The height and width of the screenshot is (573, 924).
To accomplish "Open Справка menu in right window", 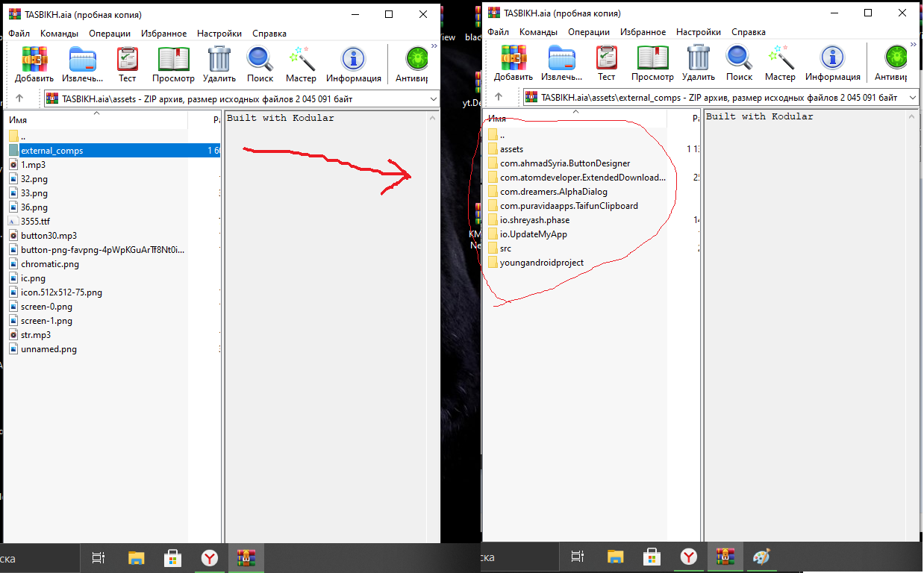I will (749, 33).
